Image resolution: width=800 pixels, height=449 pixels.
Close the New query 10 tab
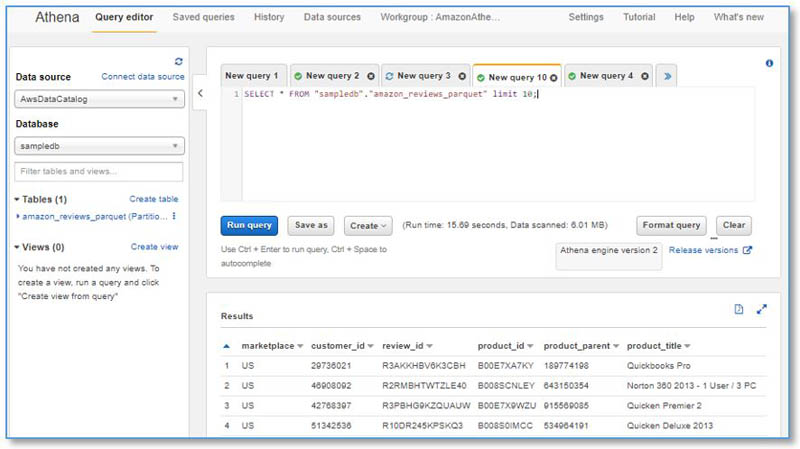coord(554,78)
